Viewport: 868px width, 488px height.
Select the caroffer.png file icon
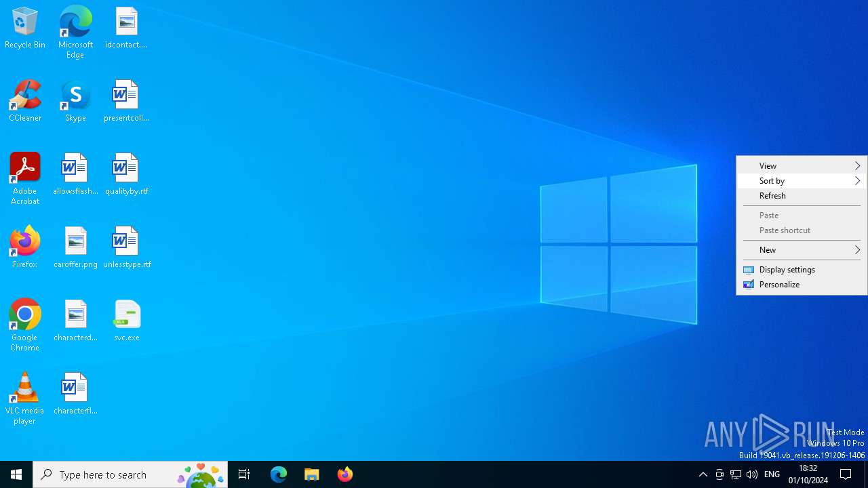(75, 247)
